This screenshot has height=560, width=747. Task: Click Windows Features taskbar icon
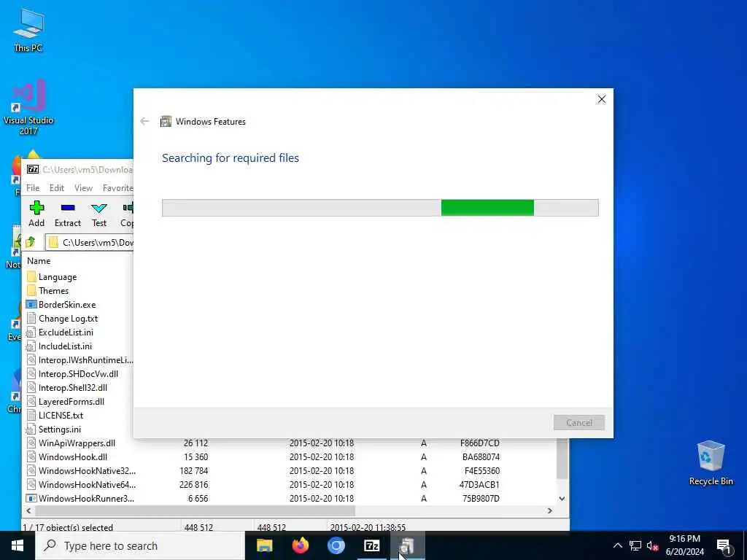pyautogui.click(x=407, y=545)
